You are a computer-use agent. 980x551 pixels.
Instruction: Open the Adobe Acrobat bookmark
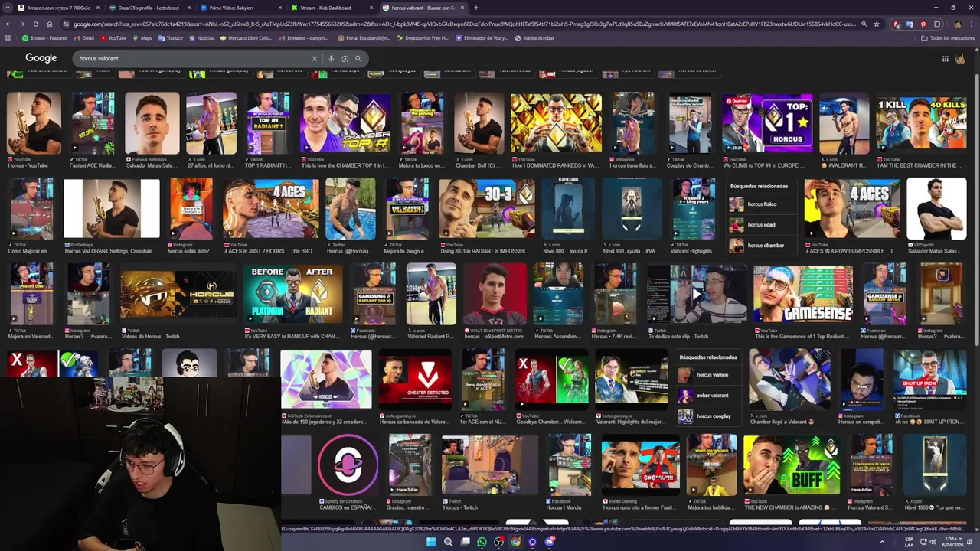(x=534, y=38)
